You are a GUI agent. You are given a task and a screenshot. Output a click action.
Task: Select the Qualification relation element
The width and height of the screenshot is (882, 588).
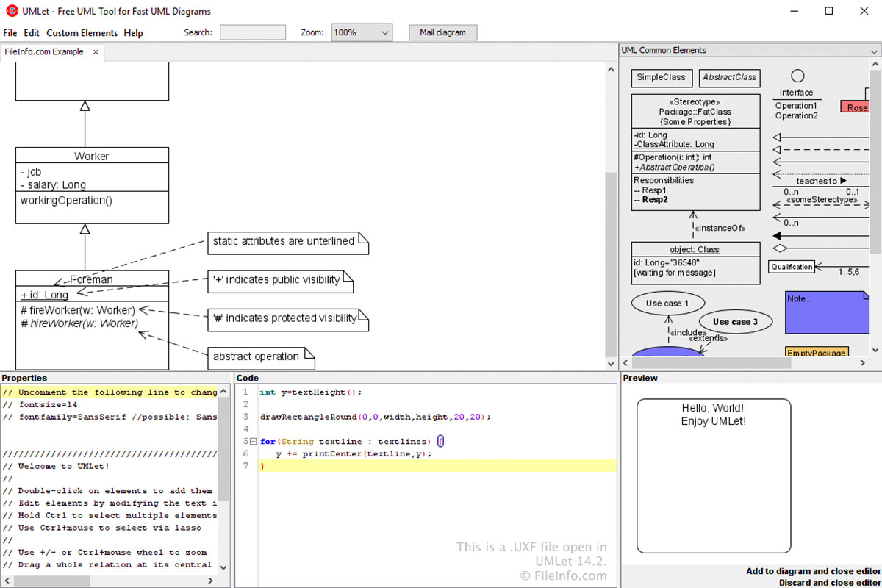792,267
